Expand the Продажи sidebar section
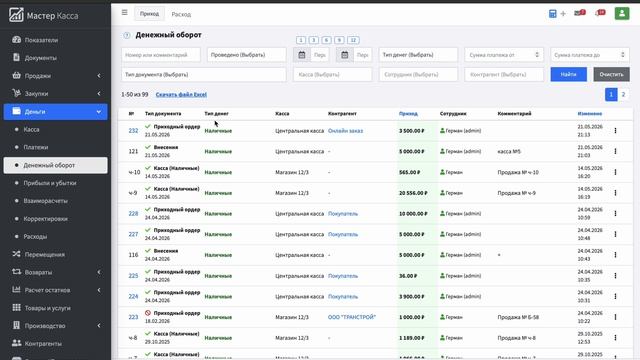This screenshot has height=360, width=640. point(56,76)
